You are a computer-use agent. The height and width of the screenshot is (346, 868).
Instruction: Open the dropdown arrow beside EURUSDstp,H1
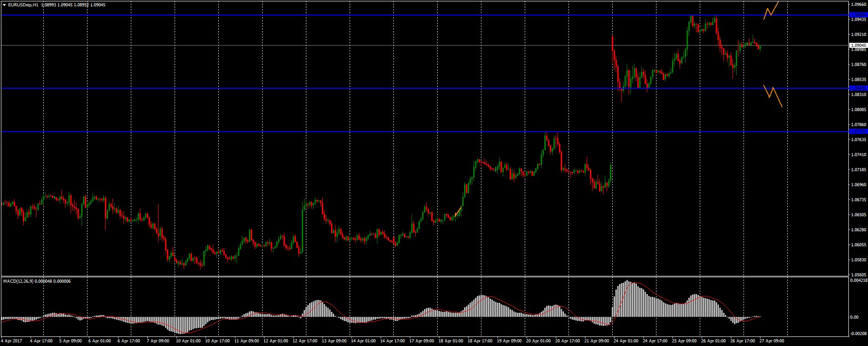tap(4, 5)
